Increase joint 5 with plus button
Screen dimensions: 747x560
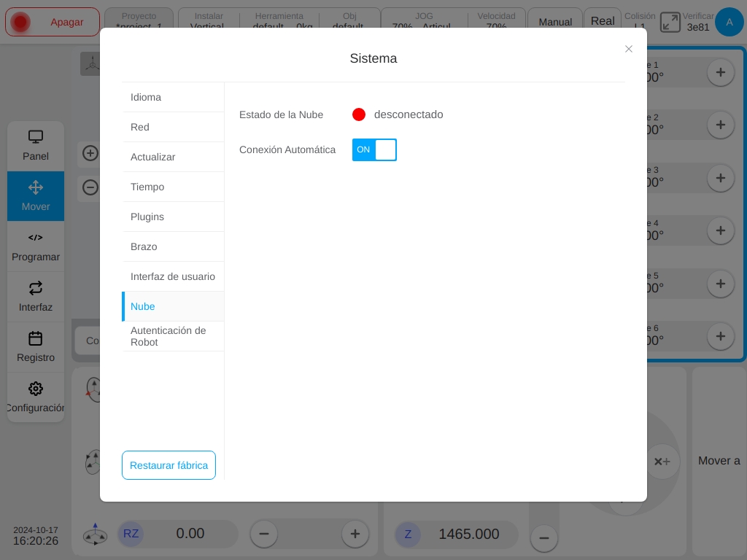click(720, 284)
